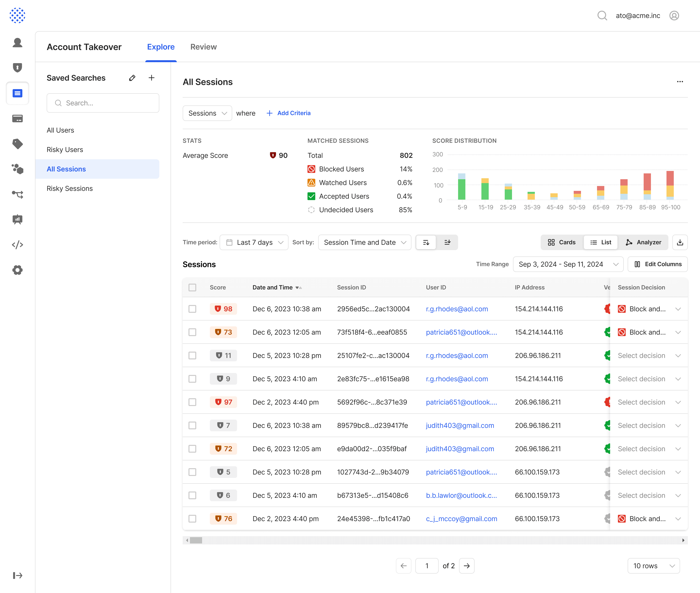700x593 pixels.
Task: Expand the Session Time and Date sort dropdown
Action: click(365, 242)
